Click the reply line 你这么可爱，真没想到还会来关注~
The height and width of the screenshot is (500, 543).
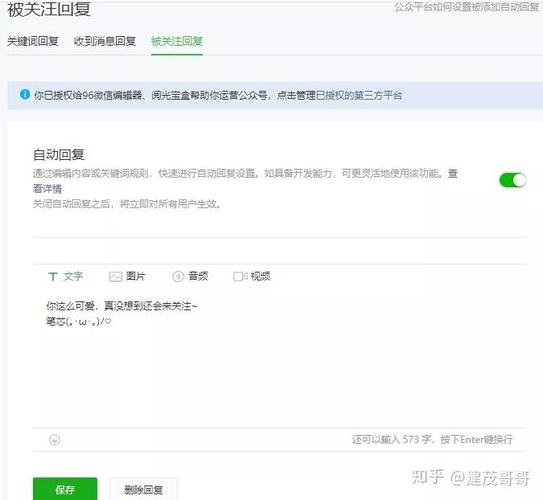(122, 306)
